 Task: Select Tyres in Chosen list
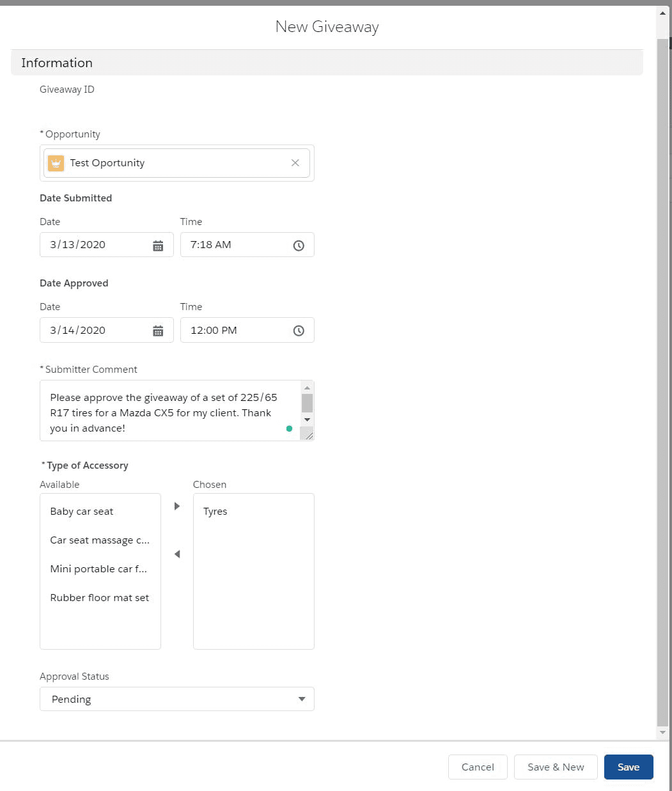click(254, 512)
